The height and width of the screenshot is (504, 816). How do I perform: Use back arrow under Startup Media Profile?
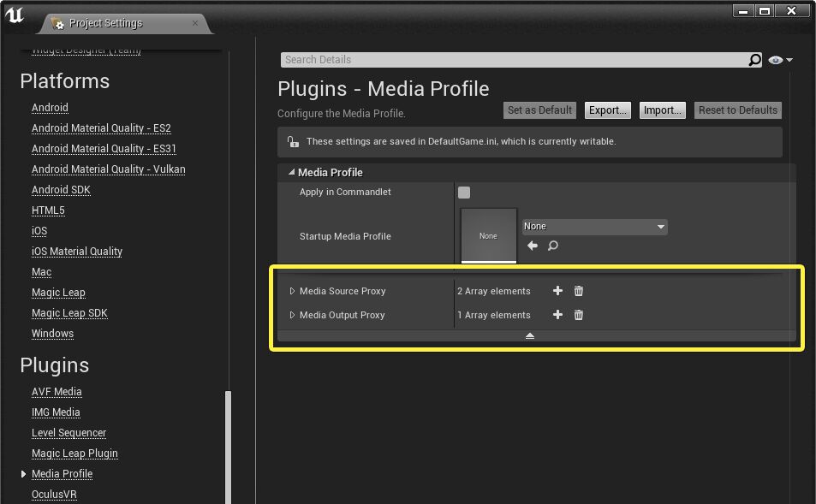click(x=531, y=246)
